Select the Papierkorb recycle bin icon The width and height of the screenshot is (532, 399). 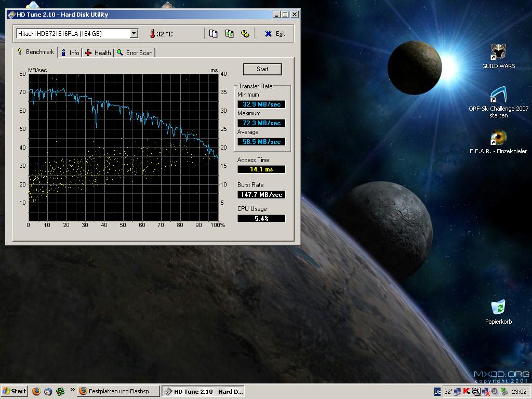(x=498, y=312)
